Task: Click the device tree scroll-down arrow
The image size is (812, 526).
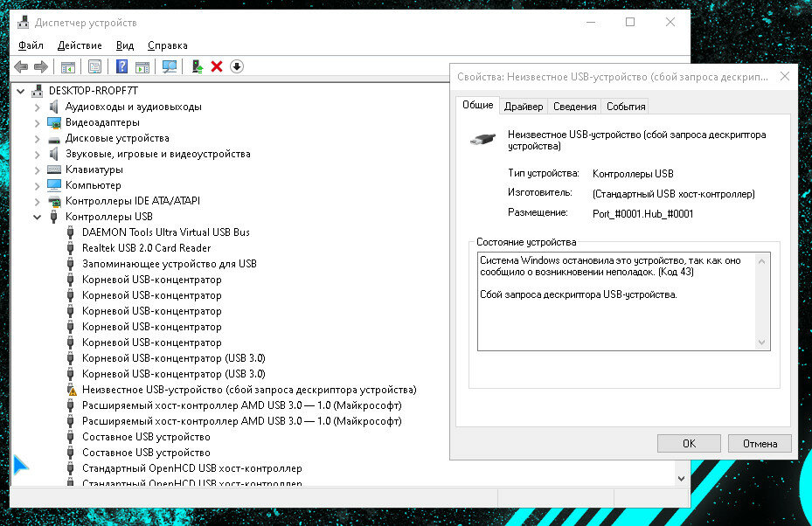Action: [x=681, y=479]
